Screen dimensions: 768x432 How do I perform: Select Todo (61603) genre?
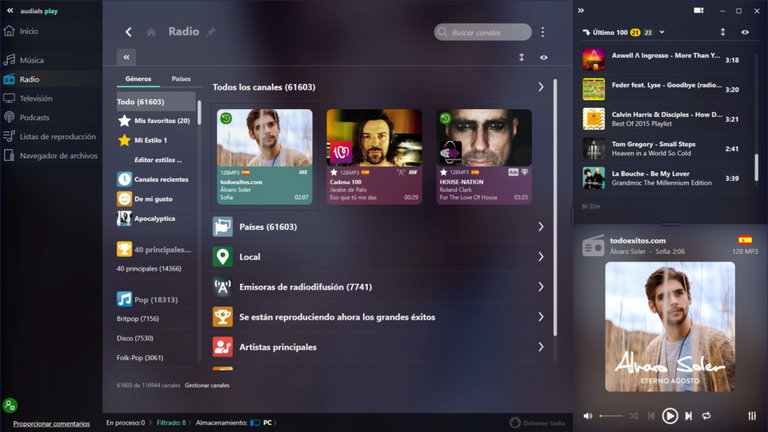tap(156, 102)
